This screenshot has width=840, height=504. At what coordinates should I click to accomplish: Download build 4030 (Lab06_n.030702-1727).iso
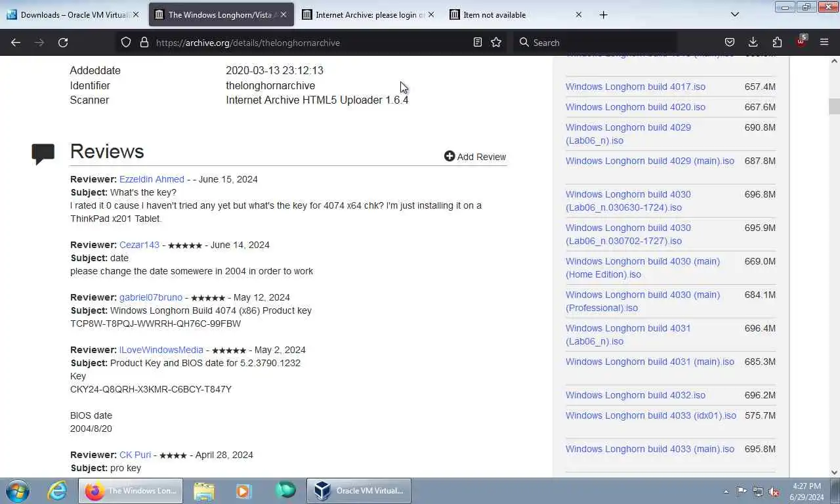point(628,234)
